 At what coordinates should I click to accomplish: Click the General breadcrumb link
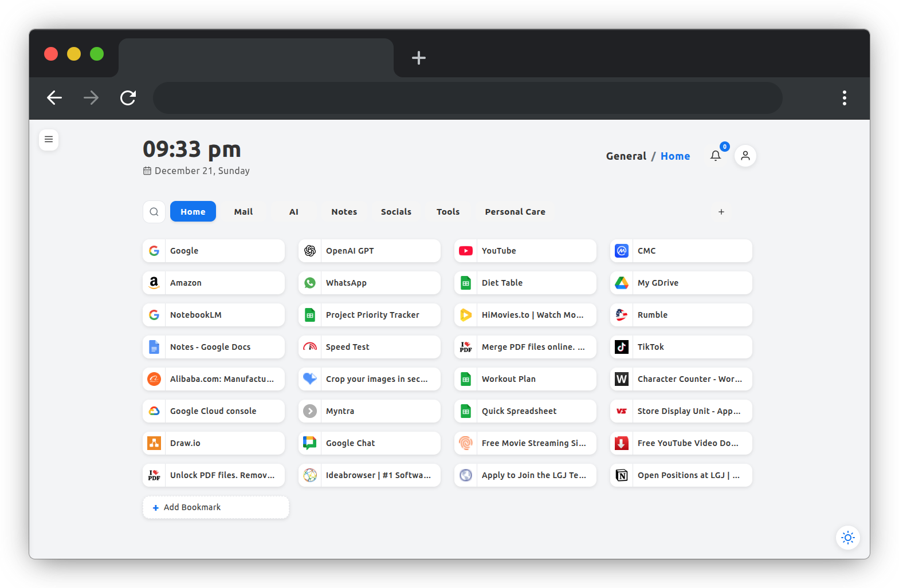[626, 156]
